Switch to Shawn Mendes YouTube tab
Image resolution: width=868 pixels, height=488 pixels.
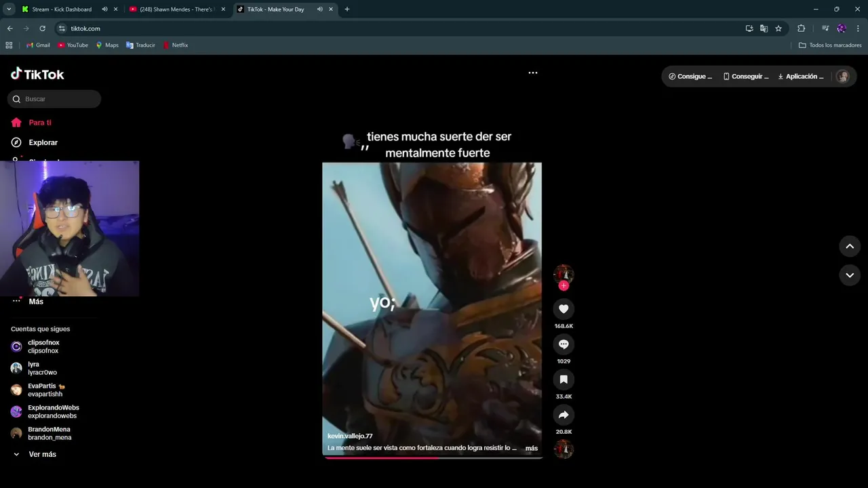tap(176, 9)
